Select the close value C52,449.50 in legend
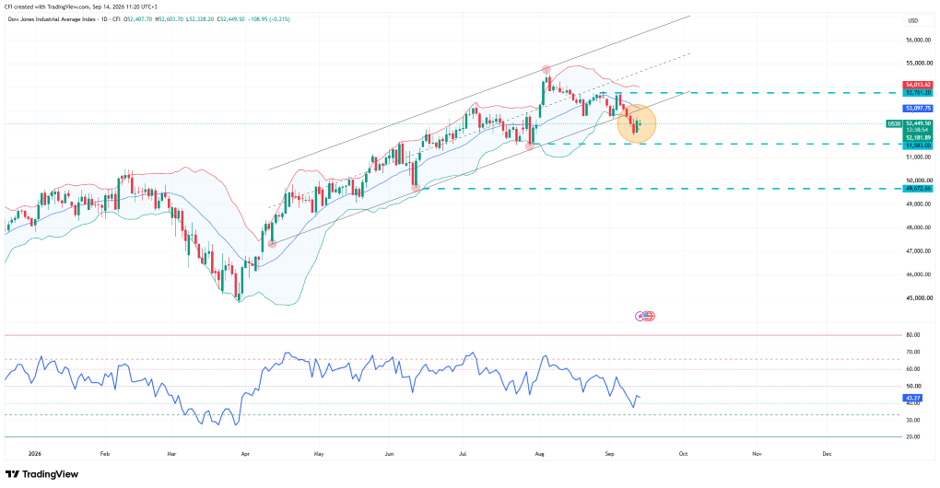 click(230, 19)
